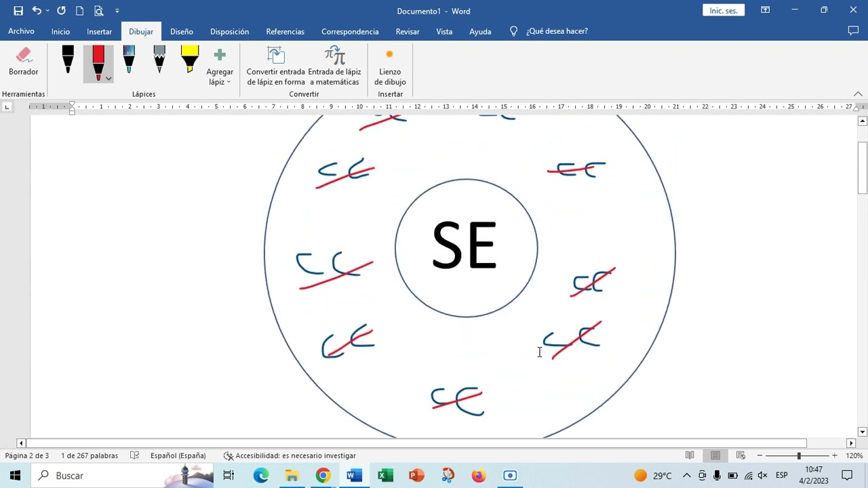This screenshot has width=868, height=488.
Task: Switch to Web Layout view
Action: click(741, 455)
